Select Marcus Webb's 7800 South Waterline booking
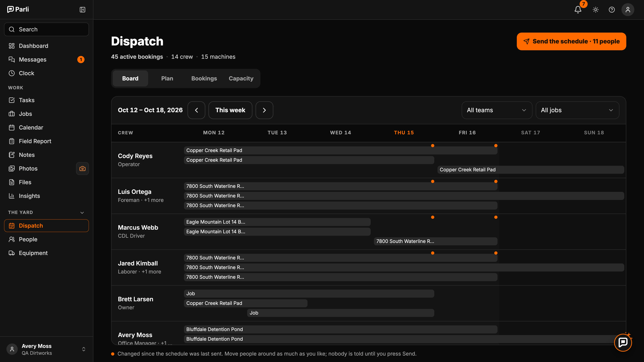This screenshot has width=644, height=362. pyautogui.click(x=436, y=241)
